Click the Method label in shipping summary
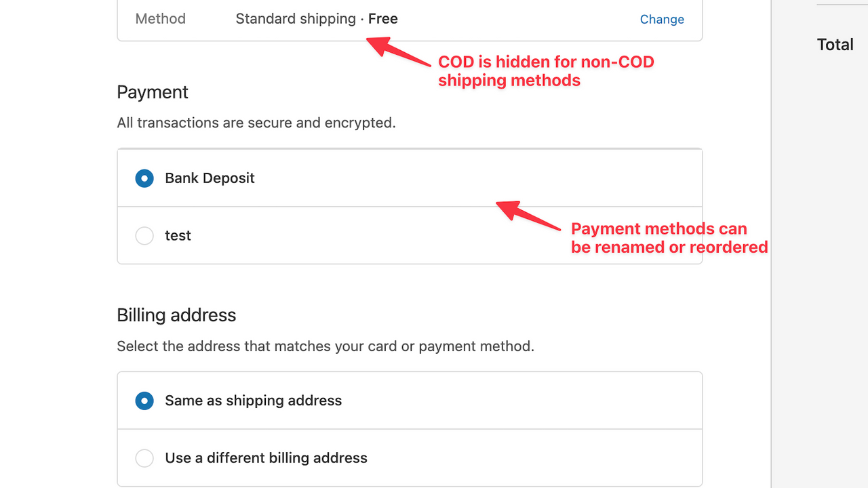This screenshot has height=488, width=868. pyautogui.click(x=160, y=19)
